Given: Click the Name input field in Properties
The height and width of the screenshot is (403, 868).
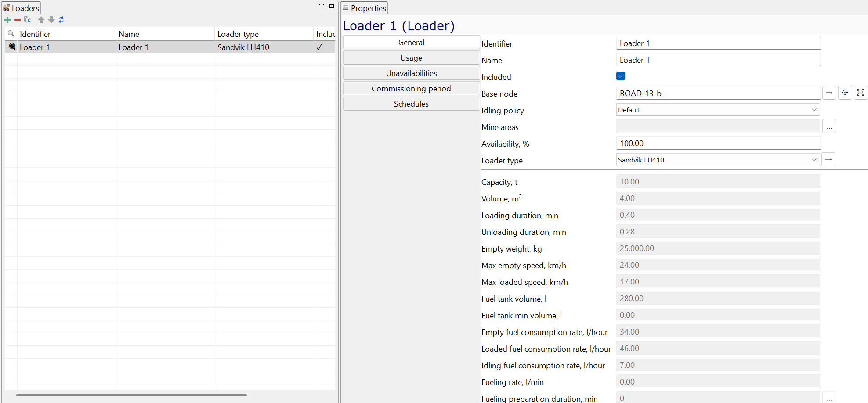Looking at the screenshot, I should (718, 60).
